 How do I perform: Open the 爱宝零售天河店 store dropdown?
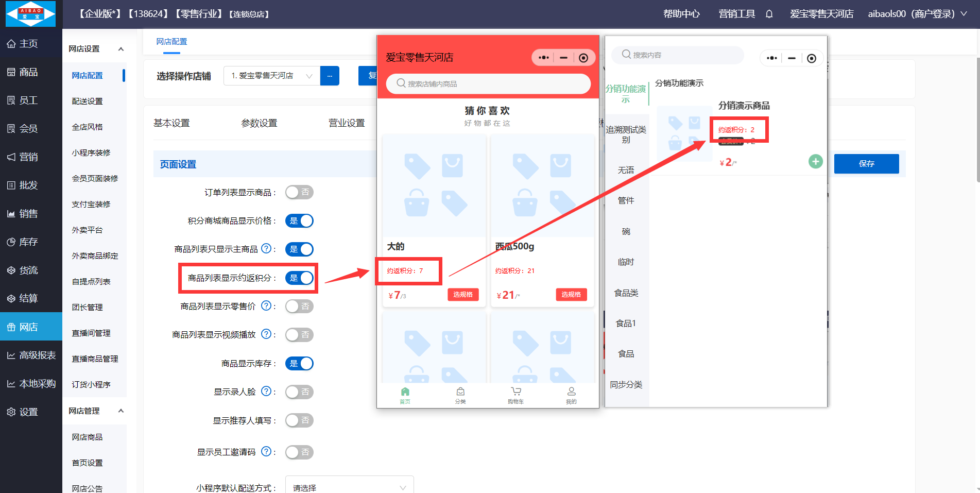pos(272,76)
